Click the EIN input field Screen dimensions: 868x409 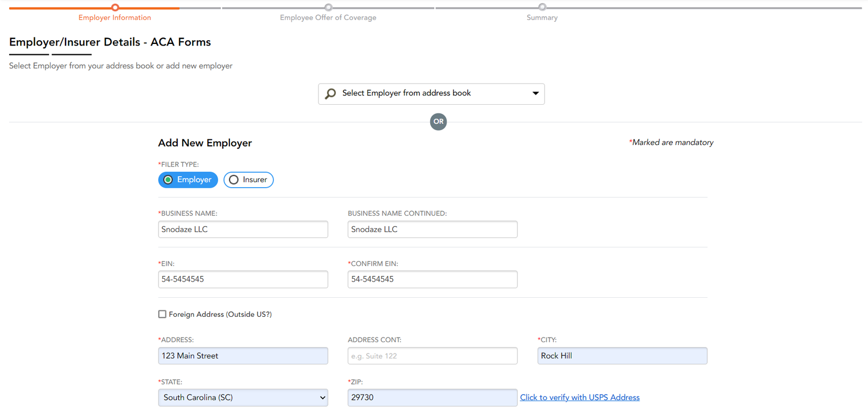[242, 279]
